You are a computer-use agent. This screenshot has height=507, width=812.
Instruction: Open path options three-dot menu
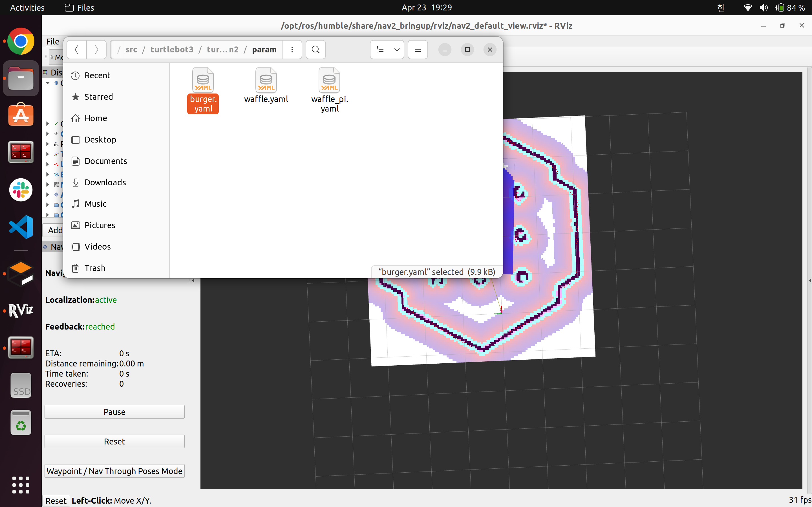[x=292, y=50]
